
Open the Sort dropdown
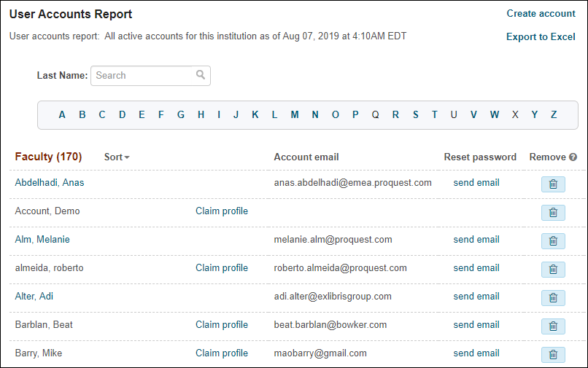tap(117, 157)
